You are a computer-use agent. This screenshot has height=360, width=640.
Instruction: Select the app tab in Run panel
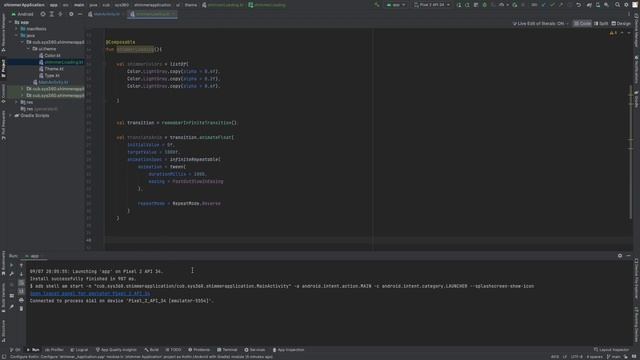pos(35,256)
